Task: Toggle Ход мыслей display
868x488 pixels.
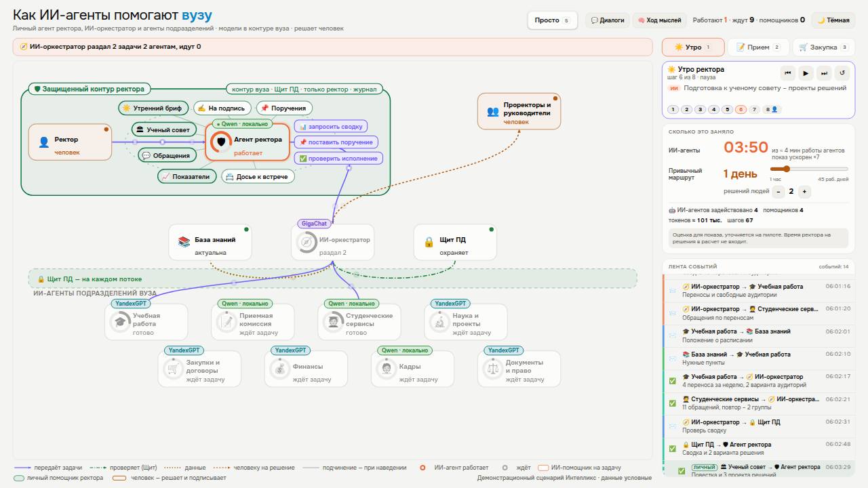Action: pos(659,20)
